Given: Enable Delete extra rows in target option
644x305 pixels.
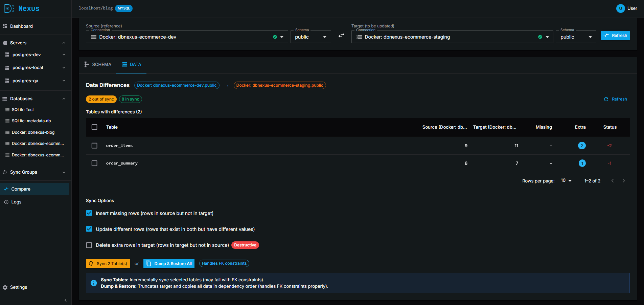Looking at the screenshot, I should [89, 245].
